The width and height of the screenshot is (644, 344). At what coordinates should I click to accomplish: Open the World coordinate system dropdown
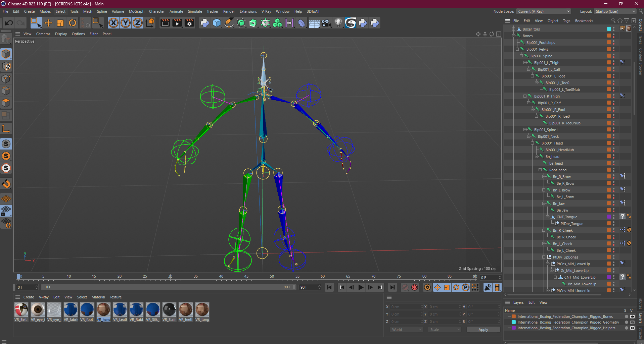(406, 330)
